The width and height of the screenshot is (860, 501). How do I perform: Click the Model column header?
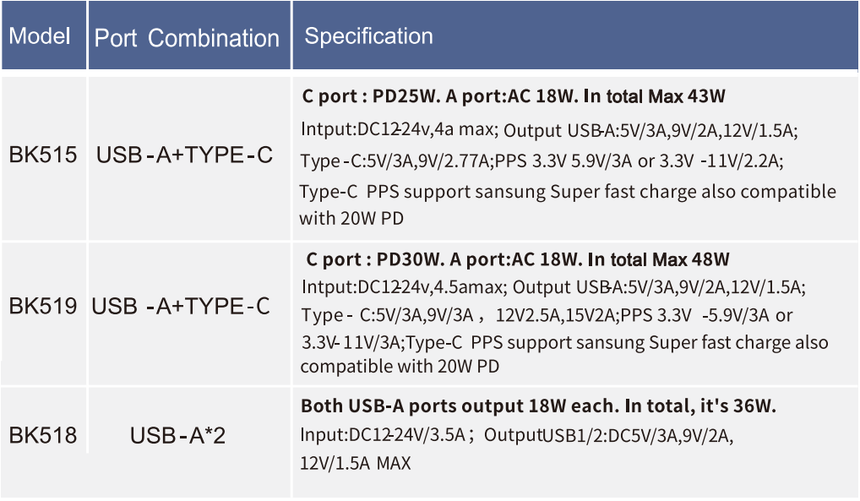click(x=44, y=36)
